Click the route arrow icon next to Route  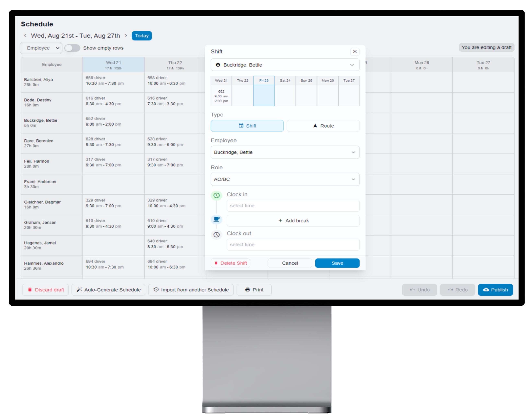click(x=315, y=126)
